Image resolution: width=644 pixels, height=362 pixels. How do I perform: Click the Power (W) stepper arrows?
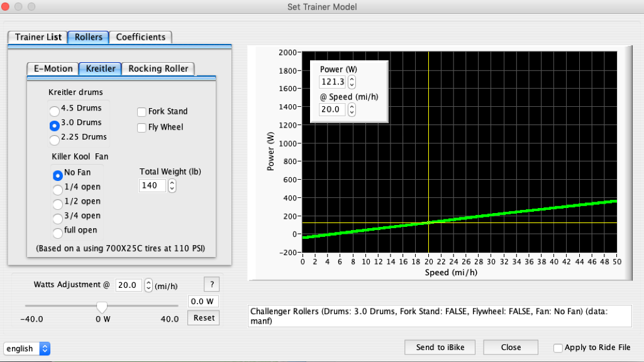click(352, 82)
